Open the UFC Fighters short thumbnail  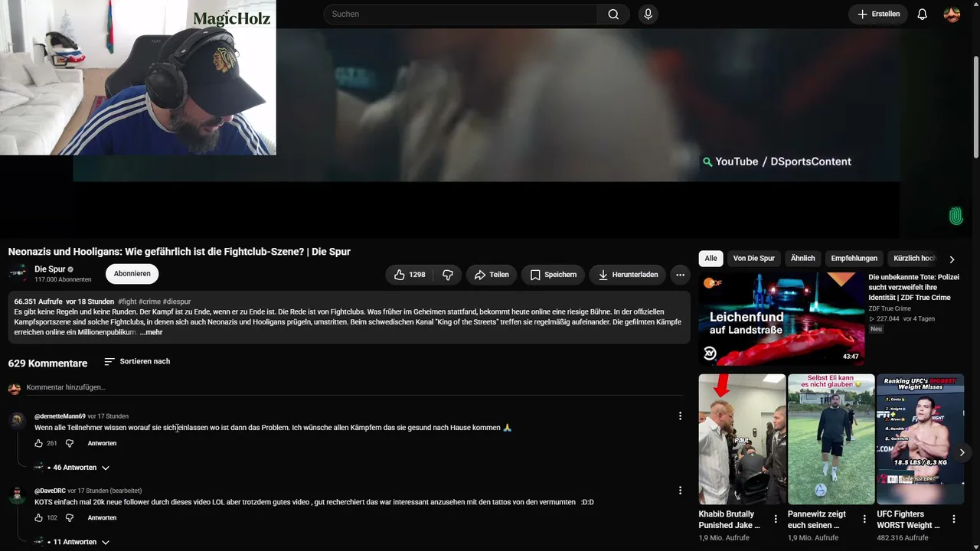[x=920, y=439]
